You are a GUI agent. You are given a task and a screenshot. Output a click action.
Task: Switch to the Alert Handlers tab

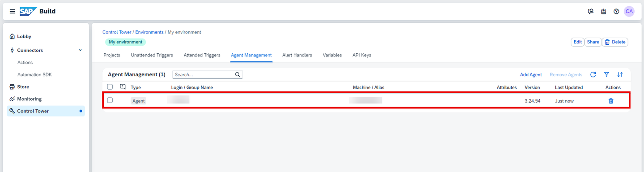point(297,55)
